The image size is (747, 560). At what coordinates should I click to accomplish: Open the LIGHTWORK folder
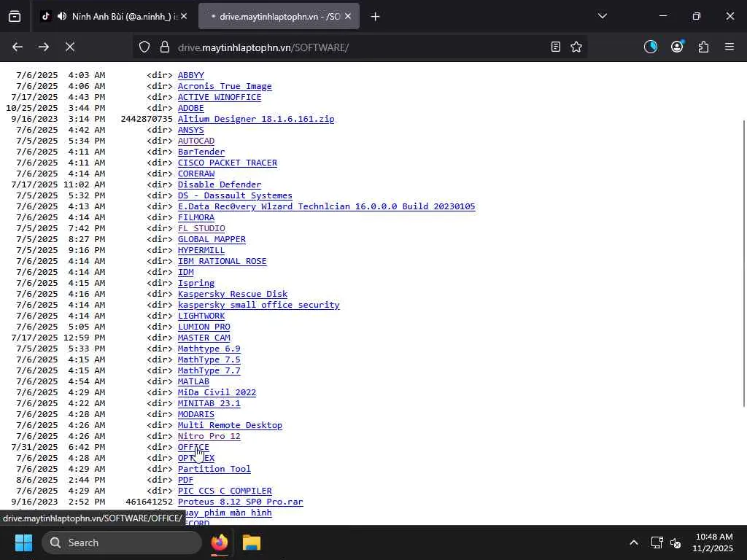[201, 316]
